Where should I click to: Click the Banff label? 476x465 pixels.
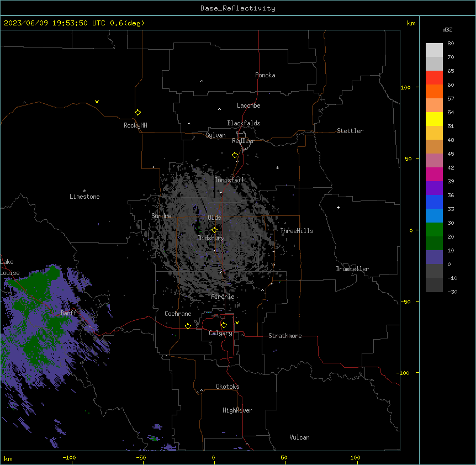(68, 313)
